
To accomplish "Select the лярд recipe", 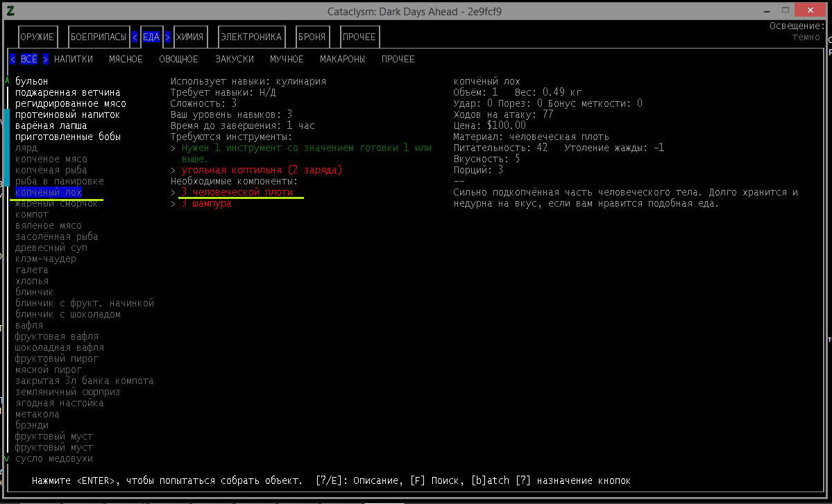I will point(26,148).
